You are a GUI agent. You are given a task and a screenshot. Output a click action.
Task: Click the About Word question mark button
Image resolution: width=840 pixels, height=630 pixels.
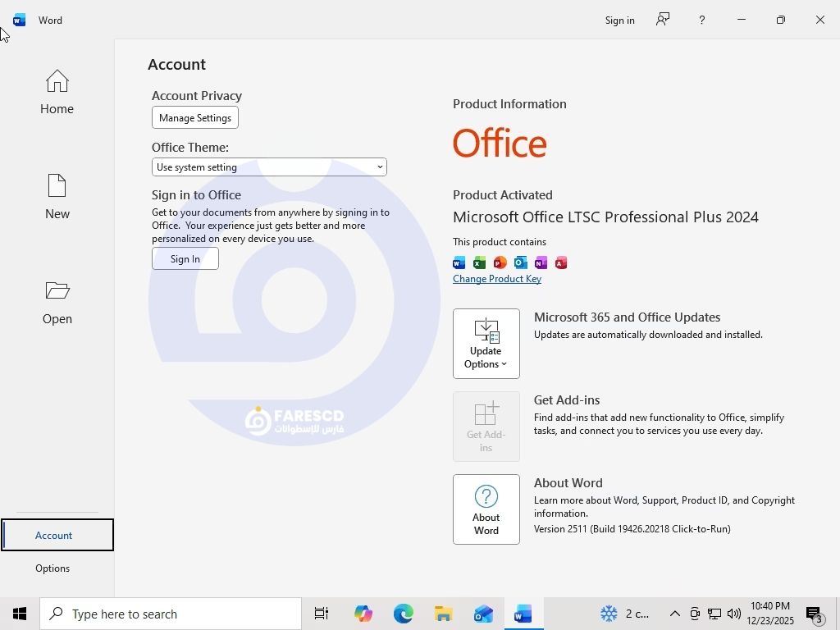486,509
